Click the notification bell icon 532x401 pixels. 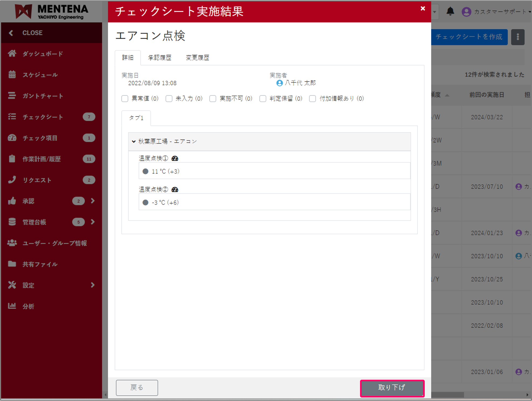pyautogui.click(x=450, y=11)
